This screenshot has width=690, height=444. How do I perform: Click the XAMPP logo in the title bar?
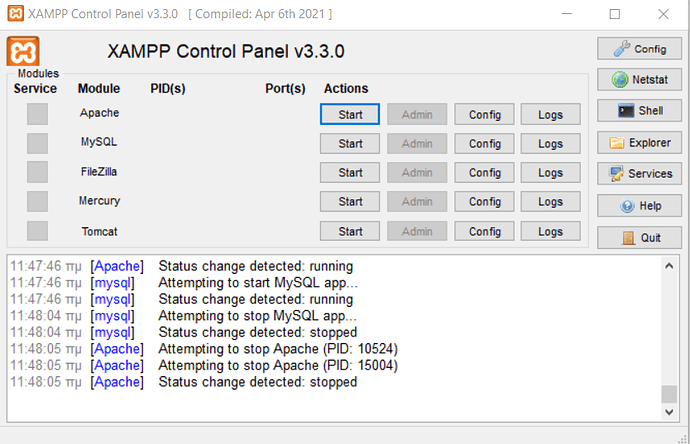(x=15, y=13)
